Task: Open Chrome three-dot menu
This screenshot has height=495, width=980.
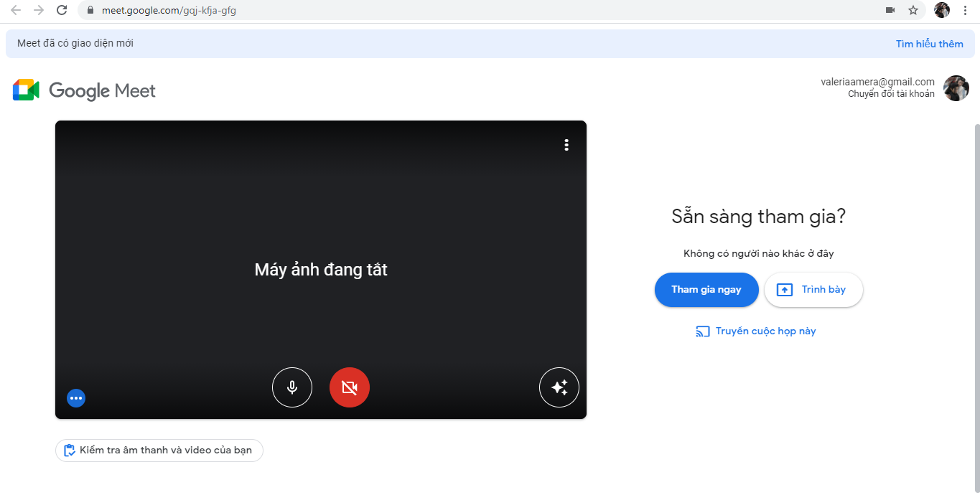Action: (966, 10)
